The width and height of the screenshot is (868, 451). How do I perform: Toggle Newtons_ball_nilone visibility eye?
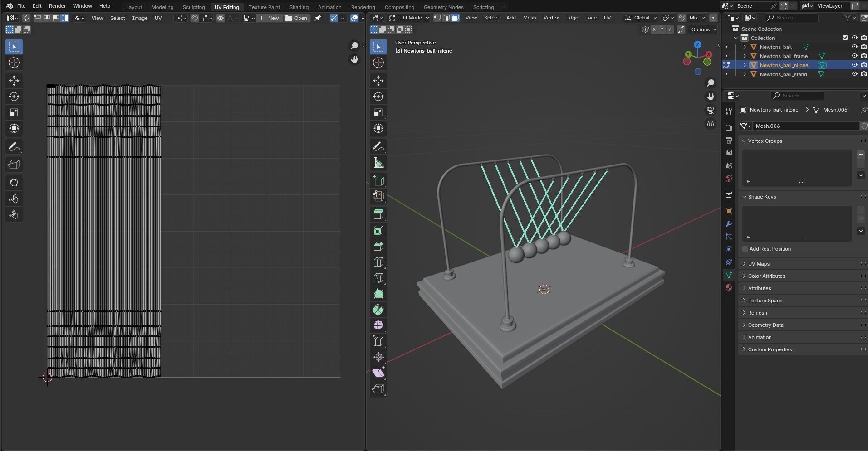854,65
